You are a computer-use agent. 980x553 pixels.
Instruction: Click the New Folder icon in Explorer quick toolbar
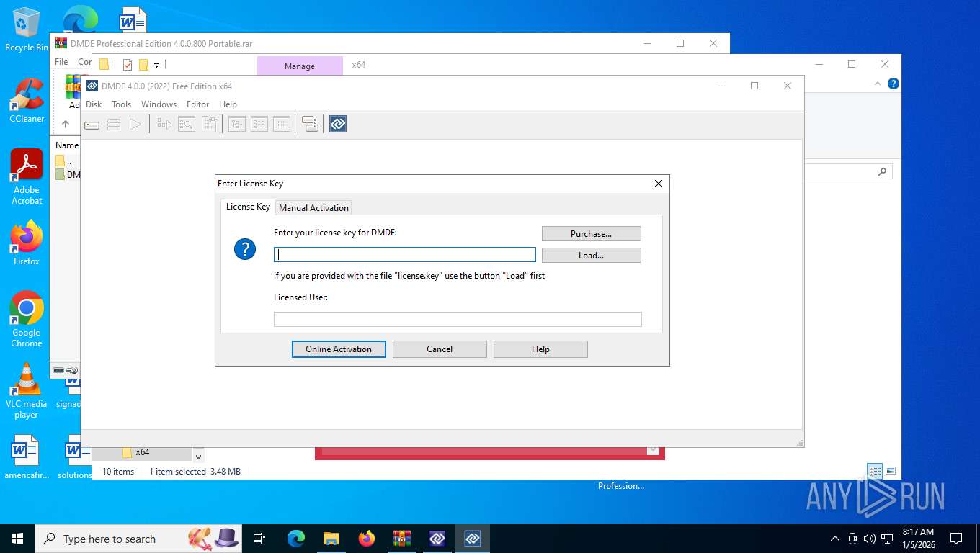(x=143, y=65)
